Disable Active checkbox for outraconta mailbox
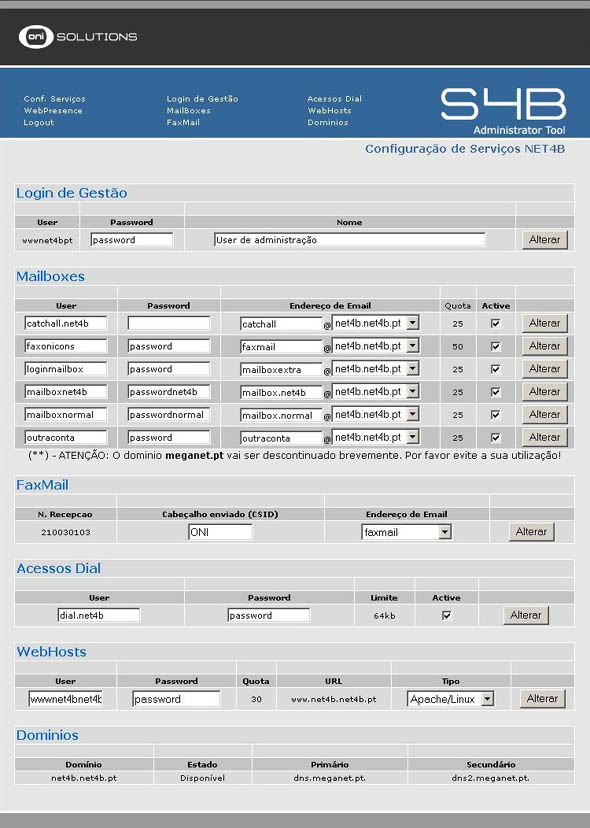The image size is (590, 828). 495,437
